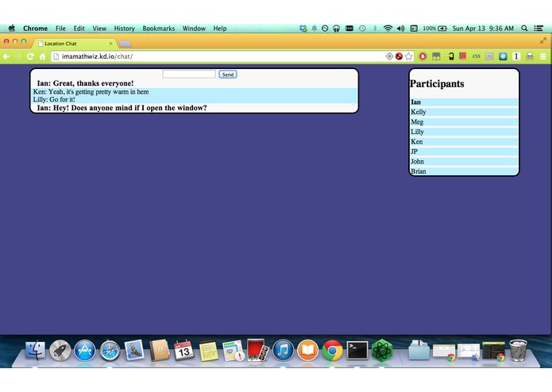
Task: Click the battery 100% indicator
Action: 434,29
